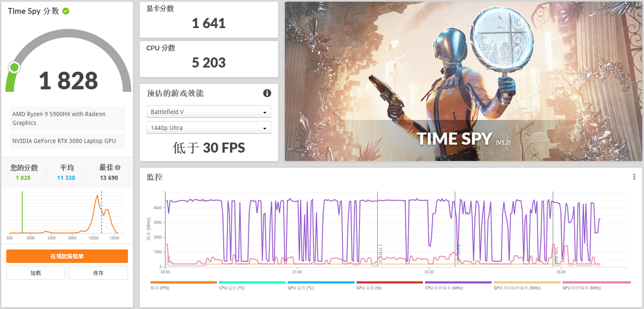Toggle the CPU 时钟频率 legend series
Image resolution: width=644 pixels, height=309 pixels.
458,286
